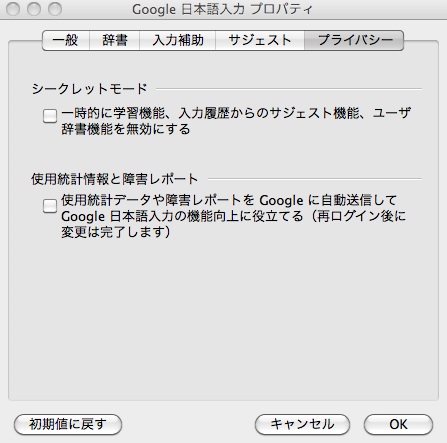Zoom the window using the third title button

point(55,9)
